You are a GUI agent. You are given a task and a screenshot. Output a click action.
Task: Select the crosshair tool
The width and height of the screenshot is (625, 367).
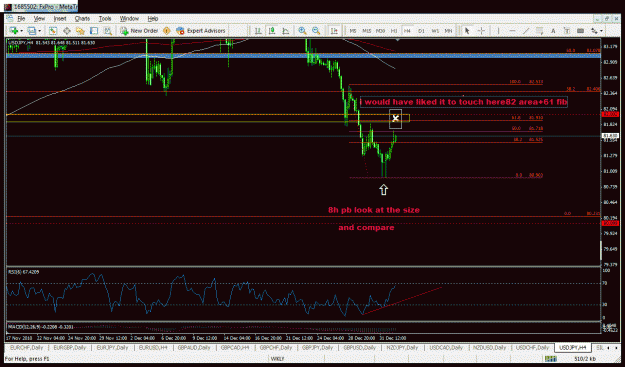point(481,31)
